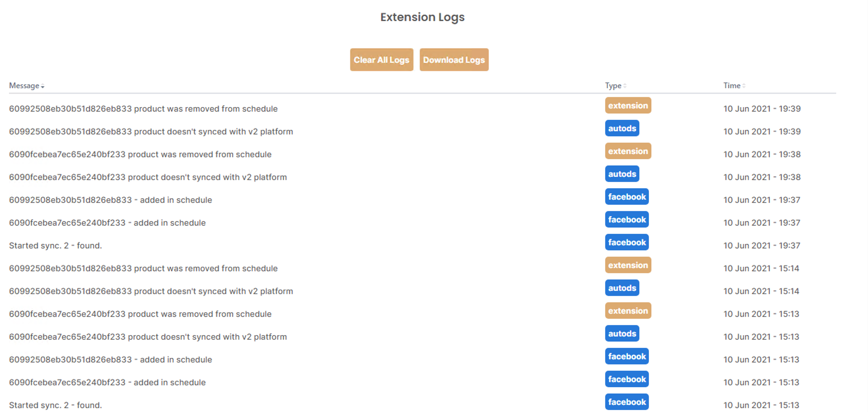Screen dimensions: 868x412
Task: Sort by the Time column sort arrow
Action: click(744, 86)
